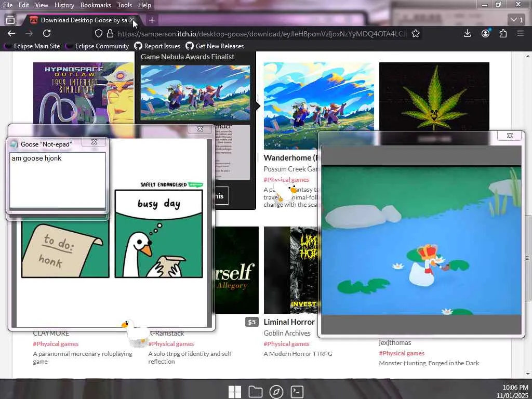Viewport: 532px width, 399px height.
Task: Click the Liminal Horror cover thumbnail
Action: (291, 270)
